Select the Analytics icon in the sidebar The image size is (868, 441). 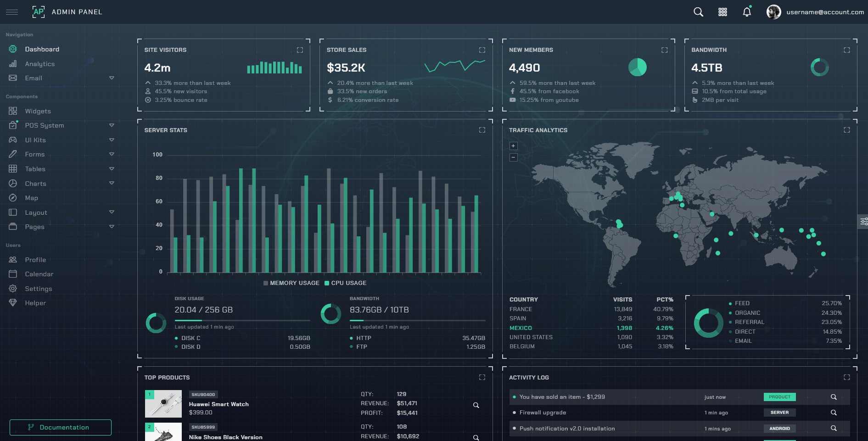point(13,63)
